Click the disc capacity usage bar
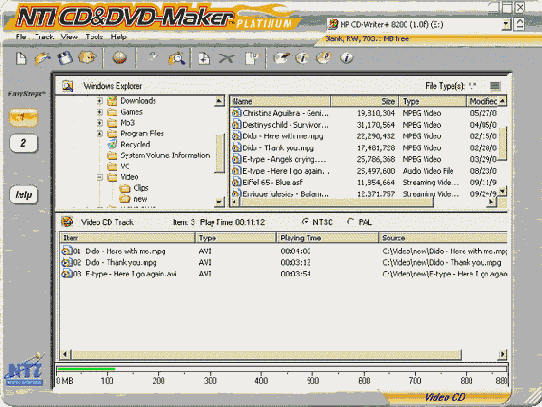Viewport: 542px width, 407px height. coord(282,369)
